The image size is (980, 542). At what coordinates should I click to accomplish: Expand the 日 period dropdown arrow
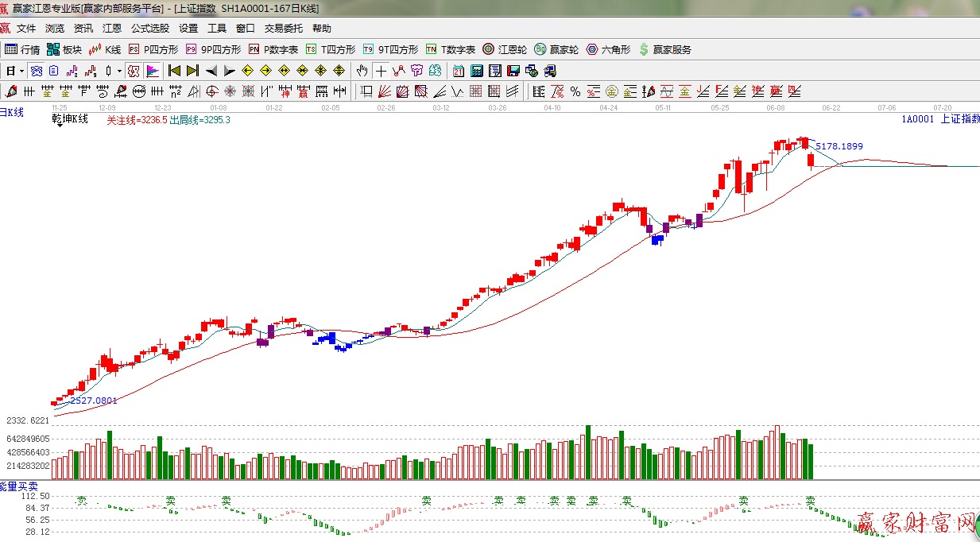(x=21, y=71)
